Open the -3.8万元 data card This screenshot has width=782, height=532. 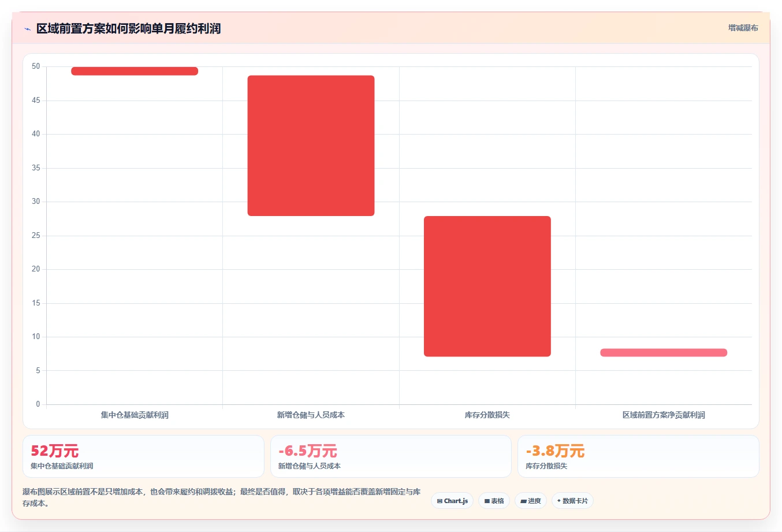[638, 456]
